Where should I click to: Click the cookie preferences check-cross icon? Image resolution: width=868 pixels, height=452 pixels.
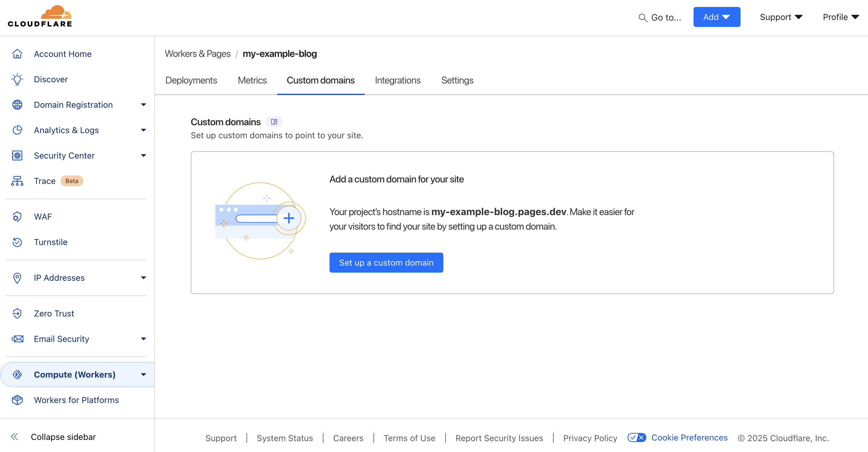click(x=637, y=437)
